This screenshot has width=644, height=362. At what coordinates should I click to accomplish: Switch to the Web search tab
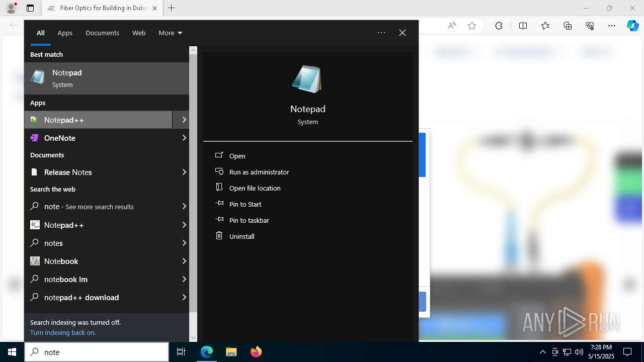coord(139,33)
